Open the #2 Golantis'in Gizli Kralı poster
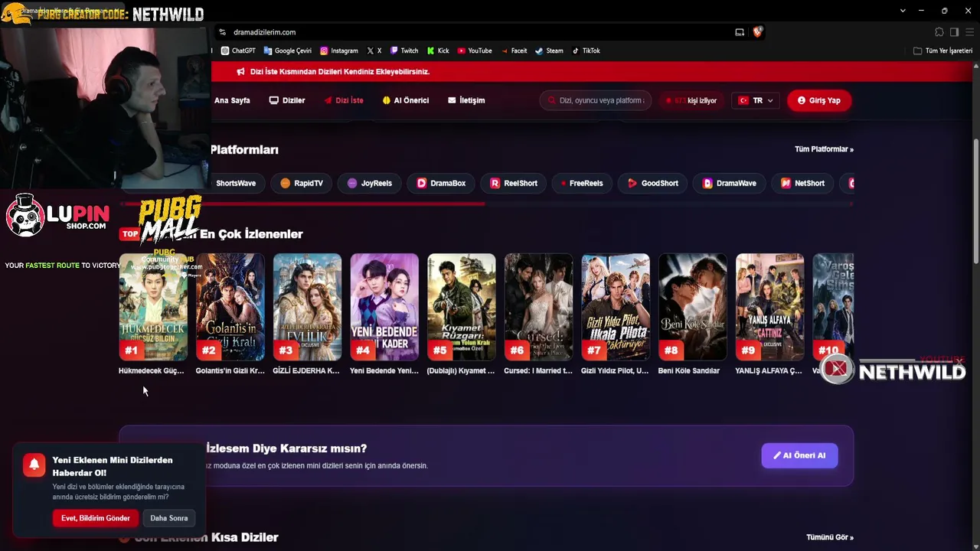980x551 pixels. coord(230,307)
